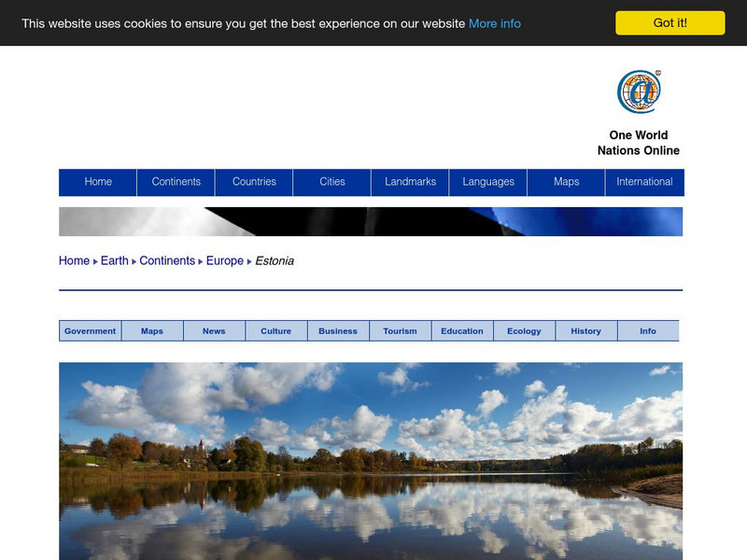Open the Continents page from top menu
This screenshot has height=560, width=747.
(176, 182)
